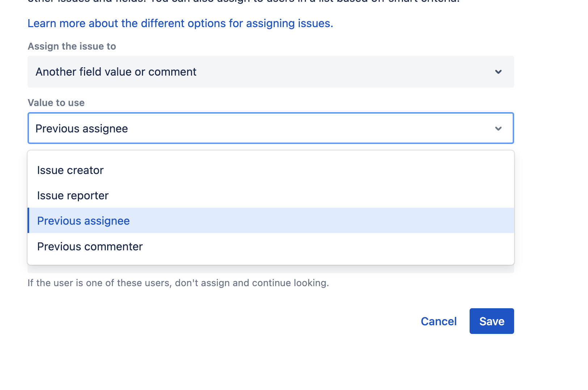This screenshot has height=390, width=588.
Task: Click the blue selection bar beside "Previous assignee"
Action: click(x=29, y=221)
